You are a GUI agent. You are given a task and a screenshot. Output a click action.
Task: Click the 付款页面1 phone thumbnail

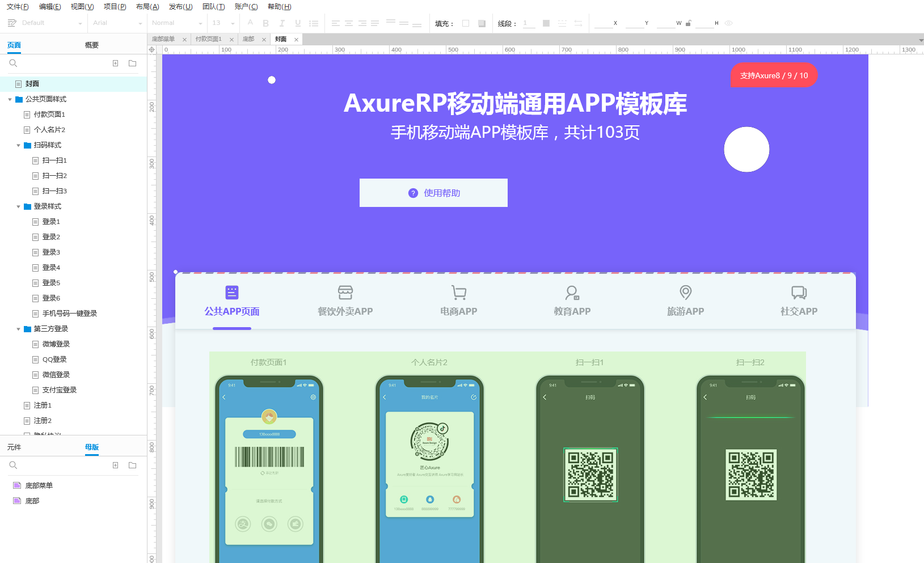tap(269, 469)
